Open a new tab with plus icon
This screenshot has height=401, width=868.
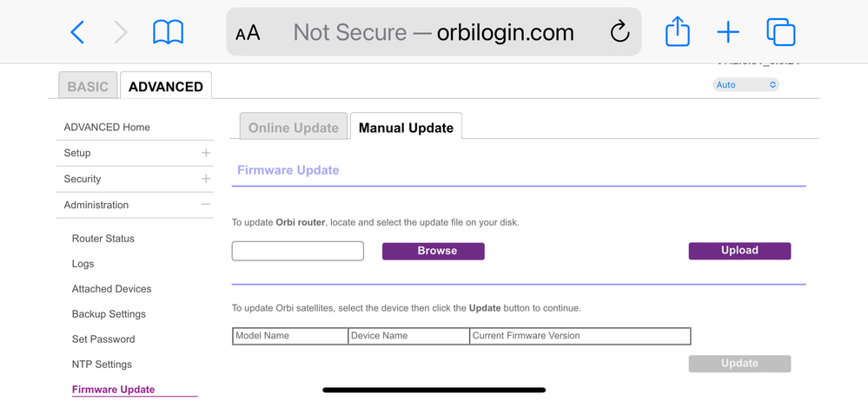[x=728, y=33]
